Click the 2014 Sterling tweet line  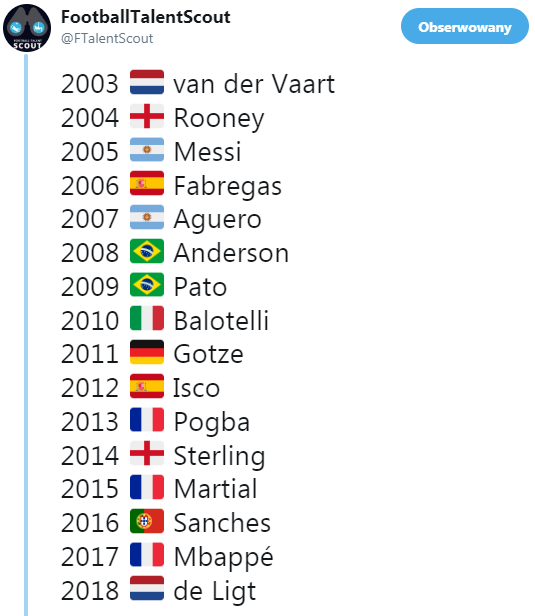click(x=163, y=455)
